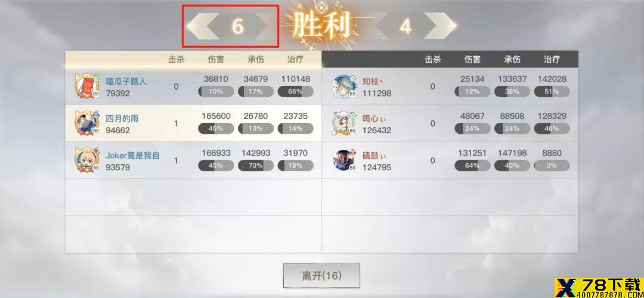The height and width of the screenshot is (298, 644).
Task: Open player 知枝's avatar
Action: point(344,86)
